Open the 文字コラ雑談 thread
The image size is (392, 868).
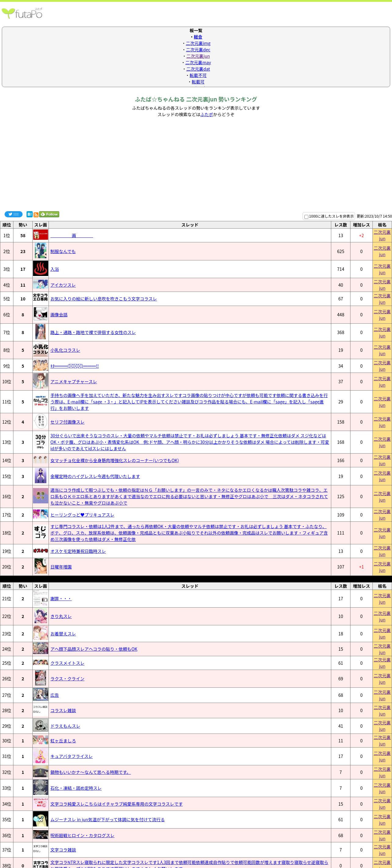63,850
